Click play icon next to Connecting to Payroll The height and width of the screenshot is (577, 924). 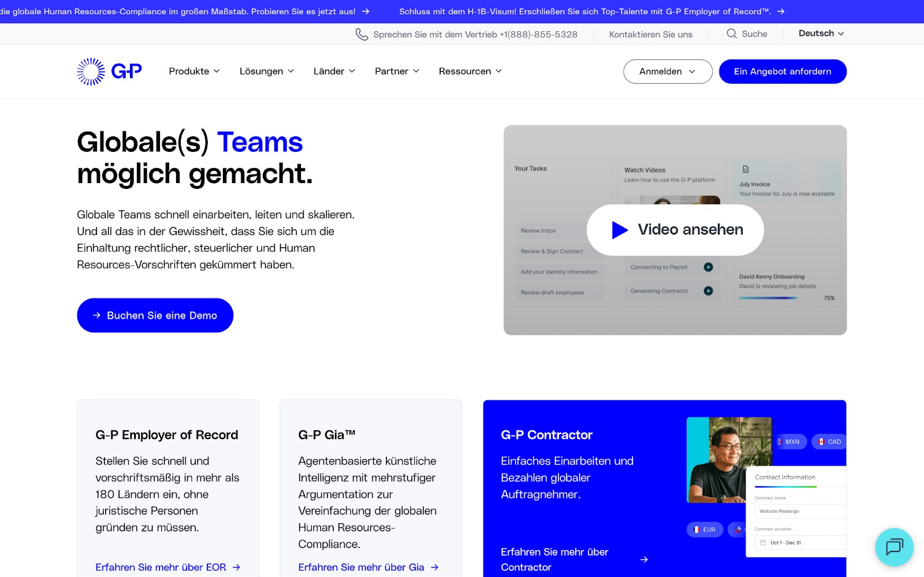pos(708,267)
